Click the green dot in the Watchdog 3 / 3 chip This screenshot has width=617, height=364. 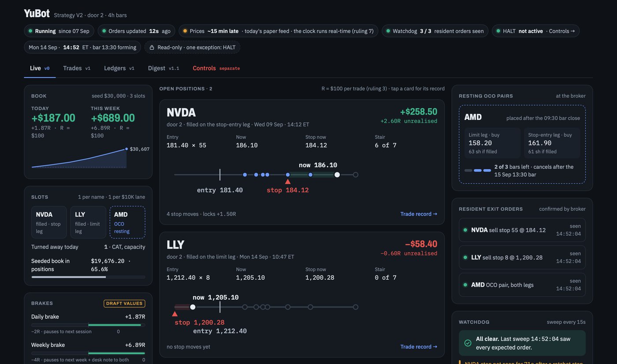coord(388,31)
